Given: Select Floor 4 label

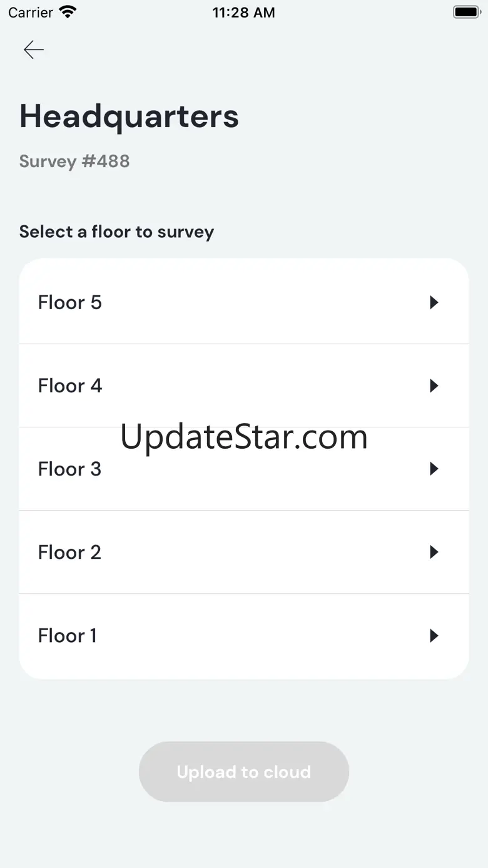Looking at the screenshot, I should 69,386.
